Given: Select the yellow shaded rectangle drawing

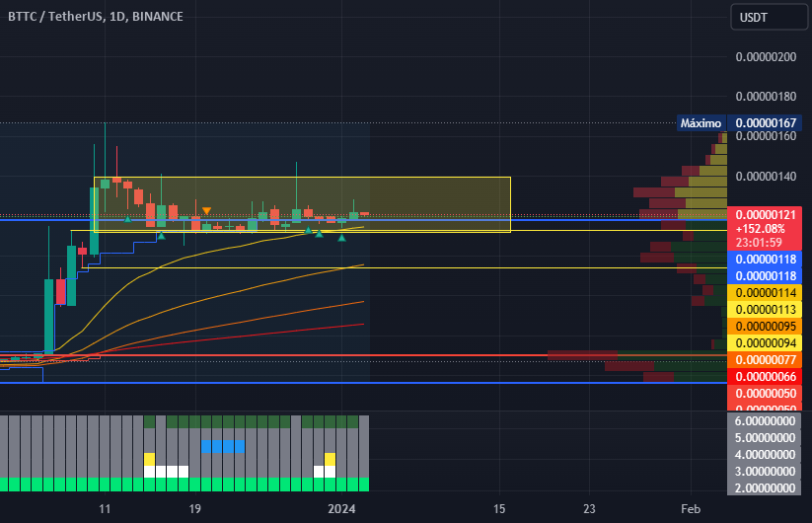Looking at the screenshot, I should tap(303, 204).
